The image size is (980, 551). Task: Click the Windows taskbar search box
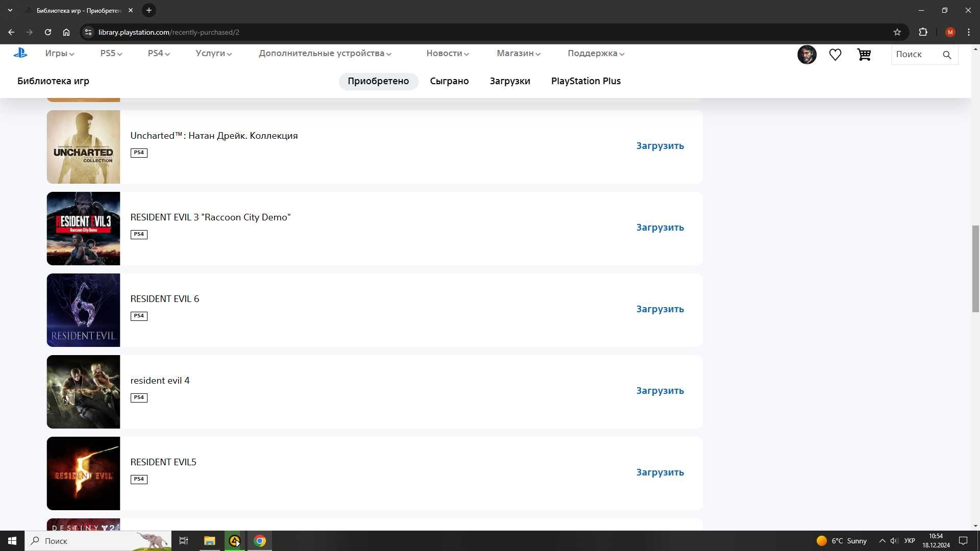click(98, 541)
